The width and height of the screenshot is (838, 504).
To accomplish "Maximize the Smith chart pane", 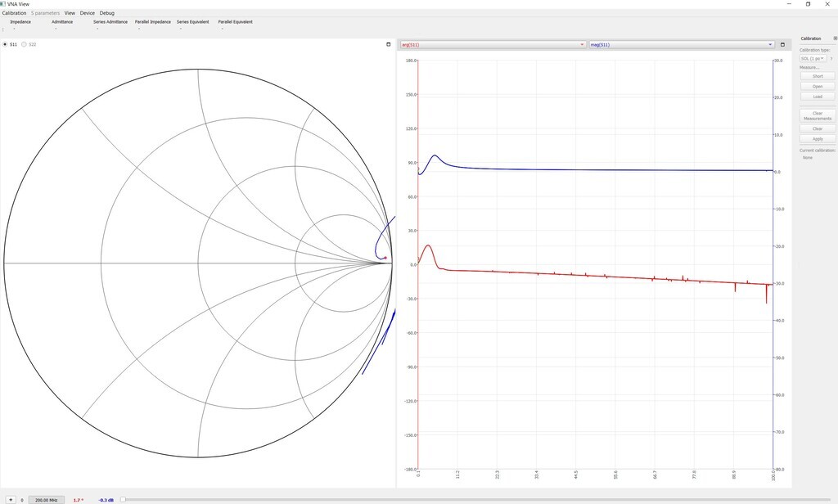I will 389,44.
